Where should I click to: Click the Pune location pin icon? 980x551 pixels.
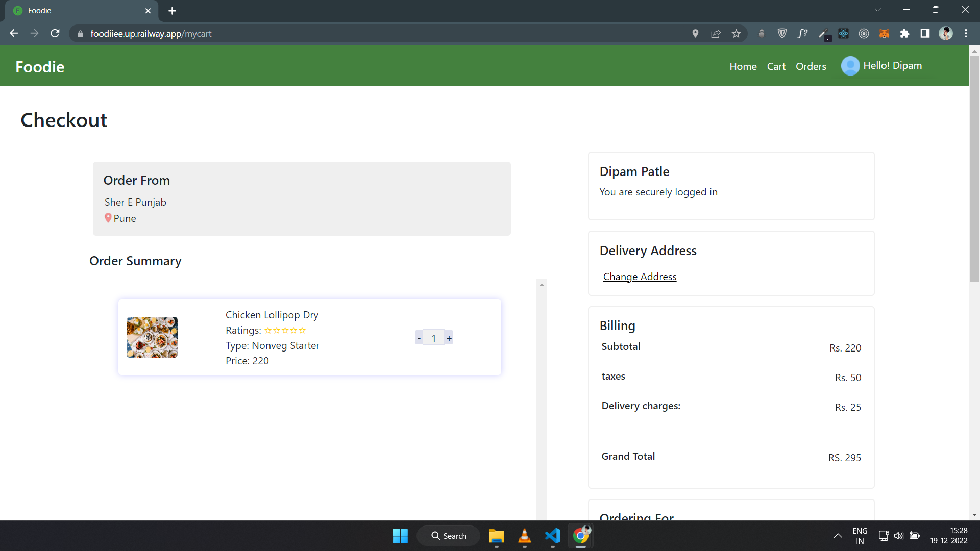(108, 218)
